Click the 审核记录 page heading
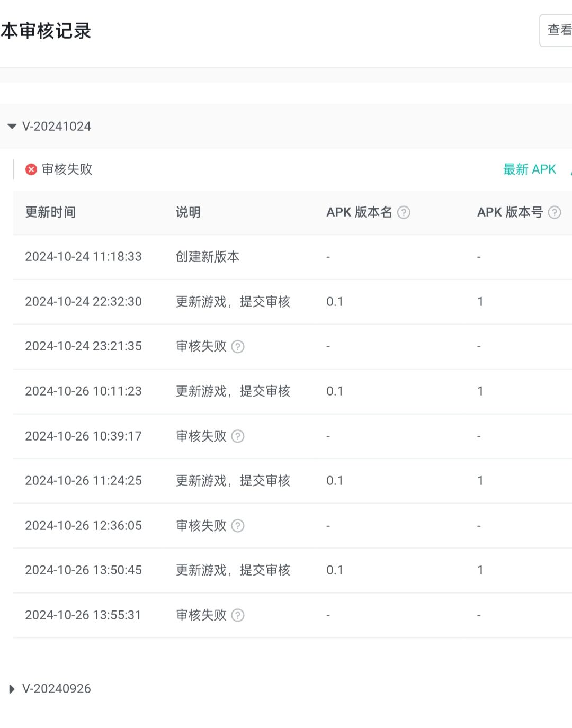Screen dimensions: 572x728 [46, 31]
